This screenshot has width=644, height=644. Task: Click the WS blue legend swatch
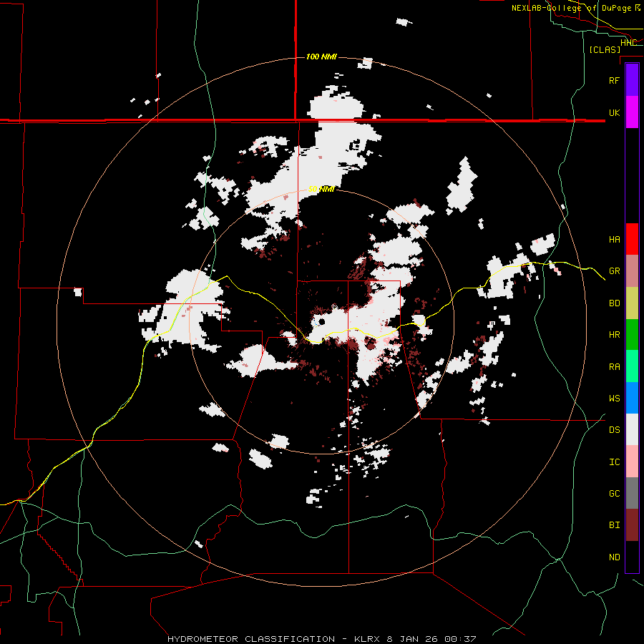tap(632, 398)
